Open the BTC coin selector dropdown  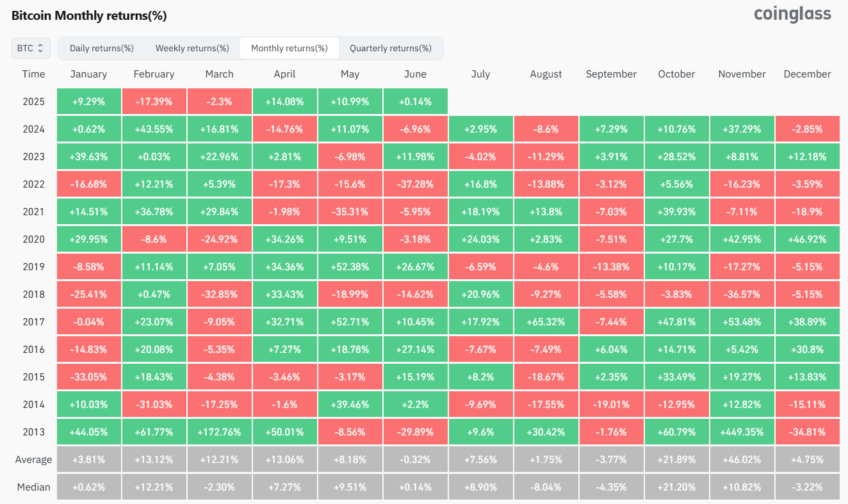tap(31, 48)
